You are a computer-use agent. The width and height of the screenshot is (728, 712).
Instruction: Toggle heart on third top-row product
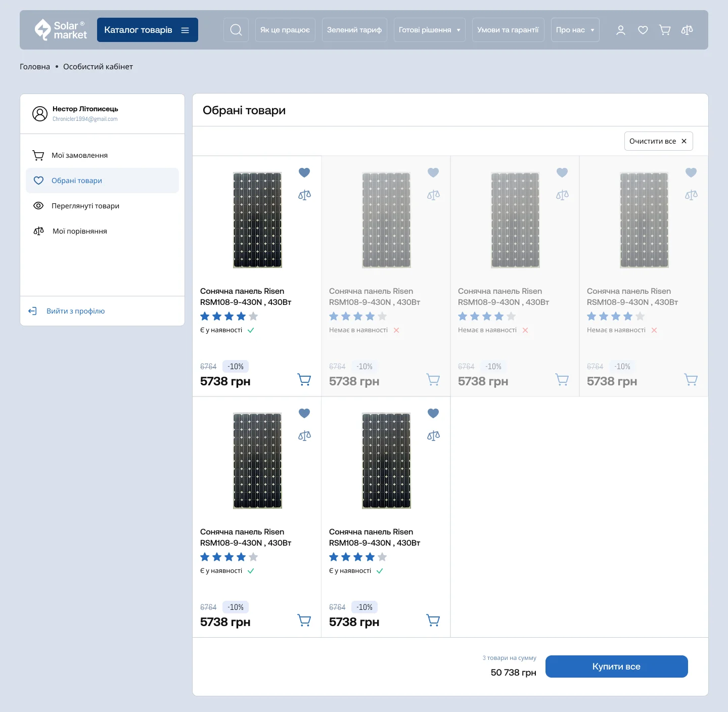click(562, 172)
